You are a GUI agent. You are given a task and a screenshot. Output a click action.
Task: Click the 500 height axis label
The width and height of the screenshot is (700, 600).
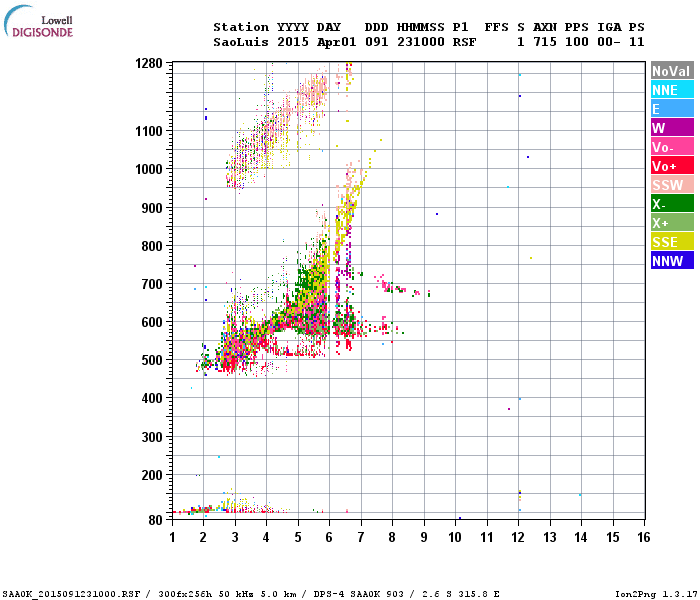[152, 360]
